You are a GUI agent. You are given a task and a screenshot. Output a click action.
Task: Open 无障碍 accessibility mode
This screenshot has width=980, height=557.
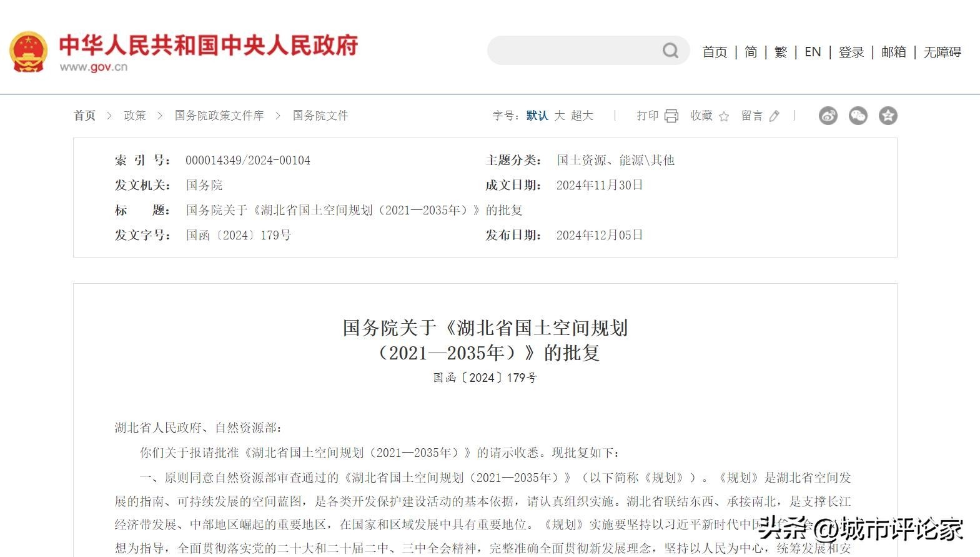click(942, 52)
